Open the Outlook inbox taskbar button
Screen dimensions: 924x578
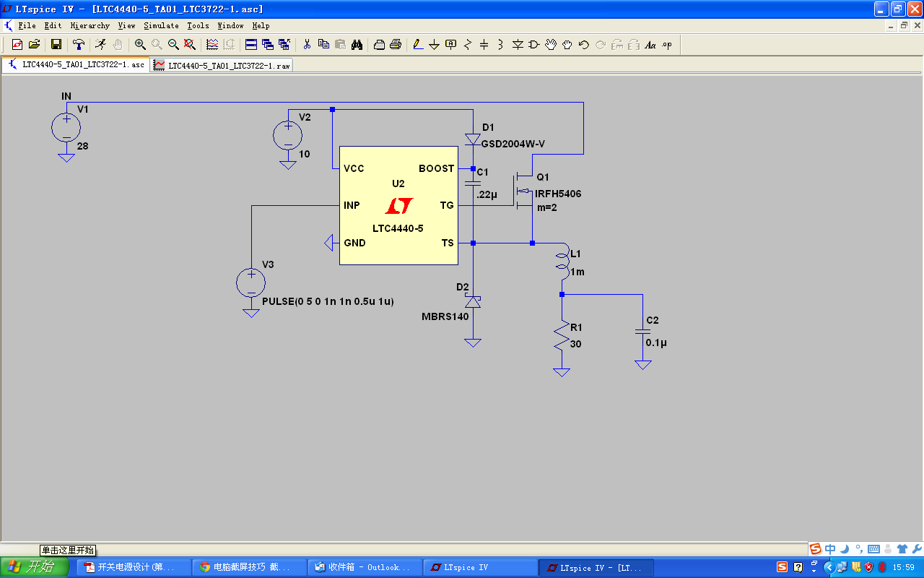(365, 567)
